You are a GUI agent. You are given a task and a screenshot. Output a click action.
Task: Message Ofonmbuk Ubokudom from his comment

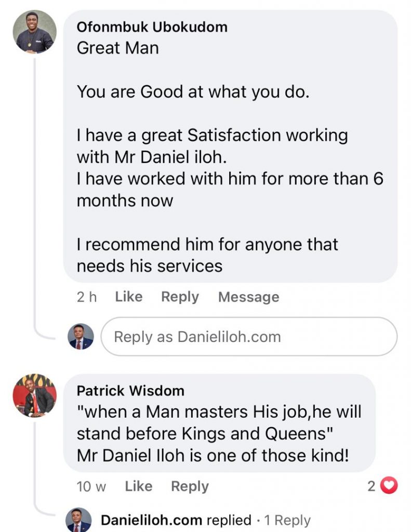click(x=248, y=297)
